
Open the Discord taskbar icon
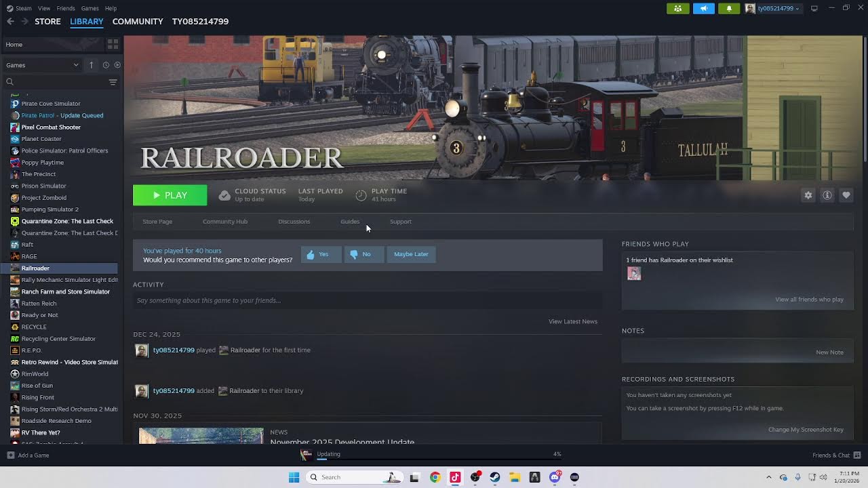tap(555, 477)
